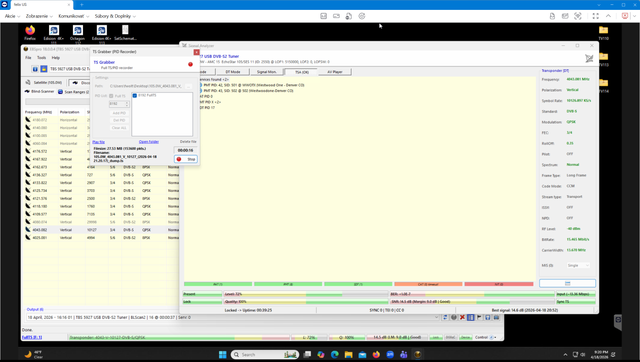The image size is (640, 362).
Task: Open the Scan Ranges tool
Action: [73, 92]
